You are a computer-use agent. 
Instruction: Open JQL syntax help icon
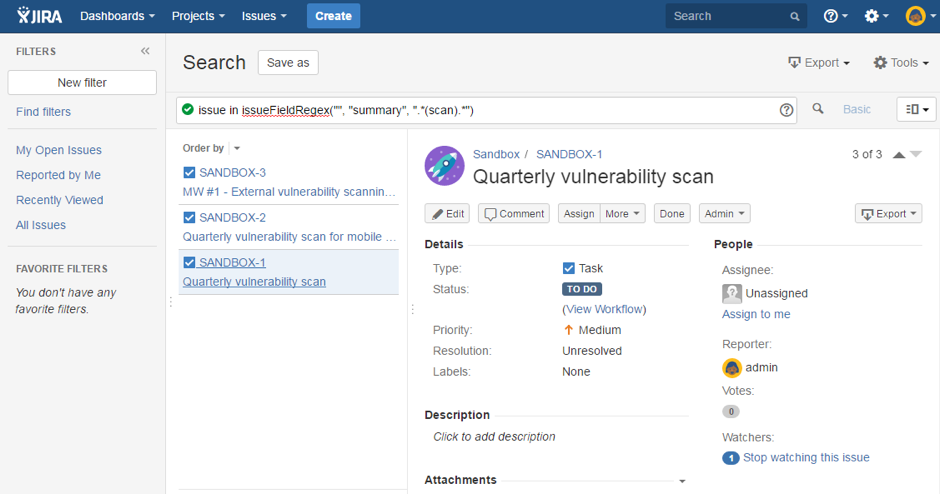(786, 110)
